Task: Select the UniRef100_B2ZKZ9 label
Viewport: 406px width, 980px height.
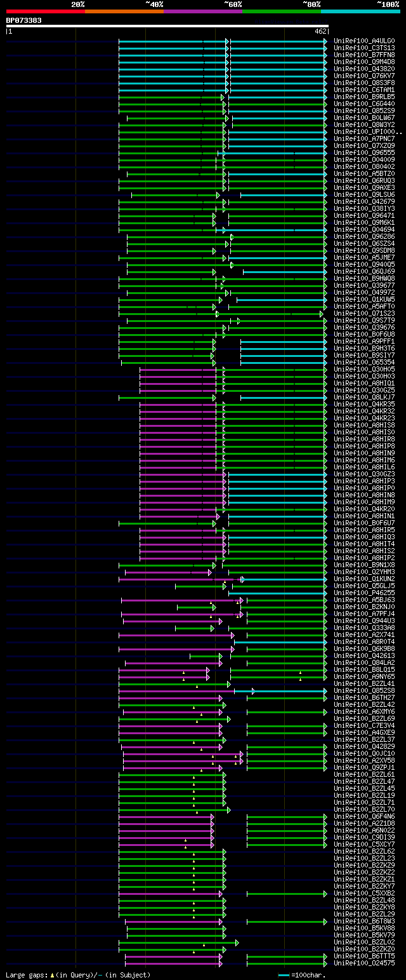Action: 364,865
